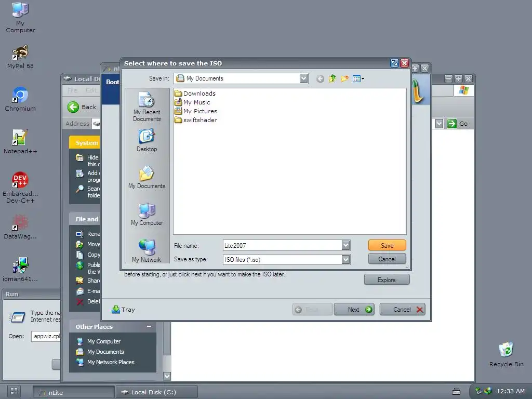Collapse the Other Places panel
This screenshot has width=532, height=399.
click(x=149, y=326)
